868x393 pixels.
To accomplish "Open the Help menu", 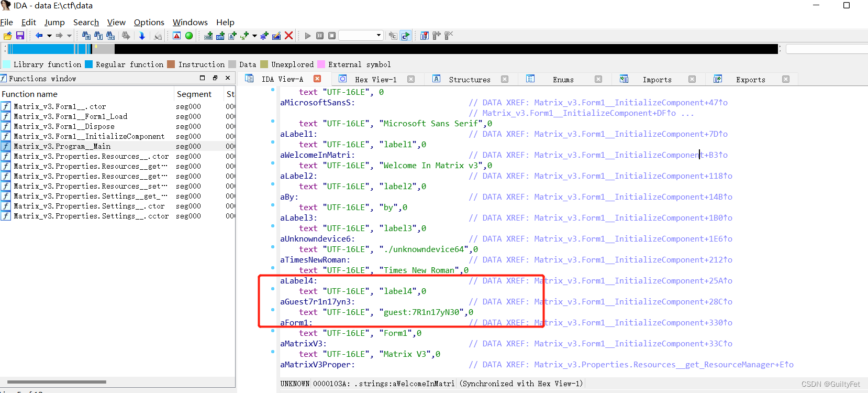I will pyautogui.click(x=225, y=22).
